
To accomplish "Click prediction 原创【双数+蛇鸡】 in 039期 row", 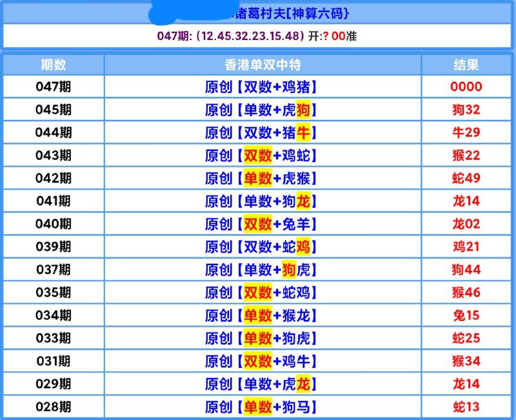I will click(261, 247).
